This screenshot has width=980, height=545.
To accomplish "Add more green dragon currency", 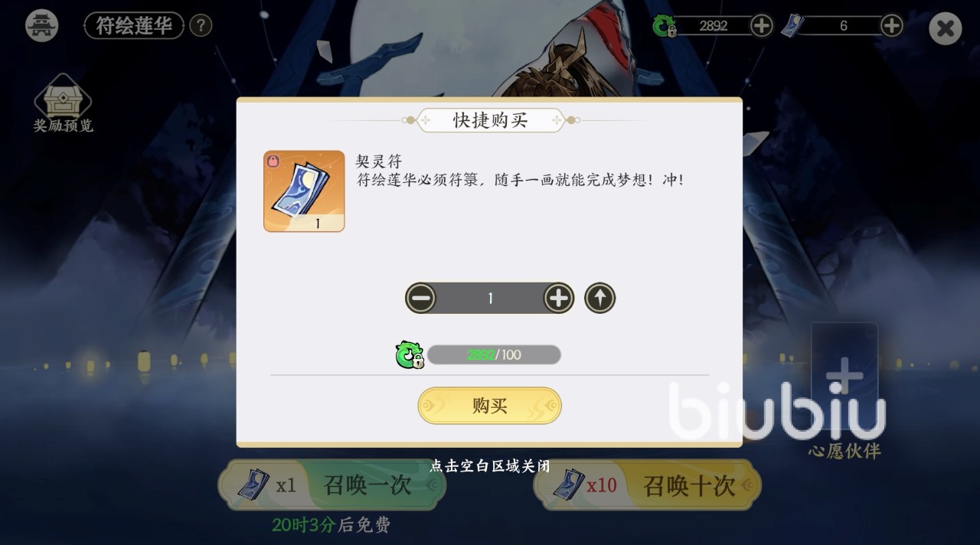I will (x=762, y=25).
